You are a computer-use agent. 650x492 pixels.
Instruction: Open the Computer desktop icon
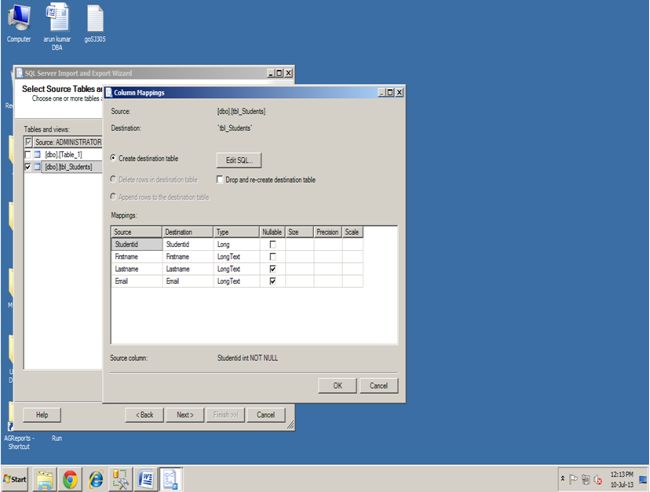tap(19, 23)
